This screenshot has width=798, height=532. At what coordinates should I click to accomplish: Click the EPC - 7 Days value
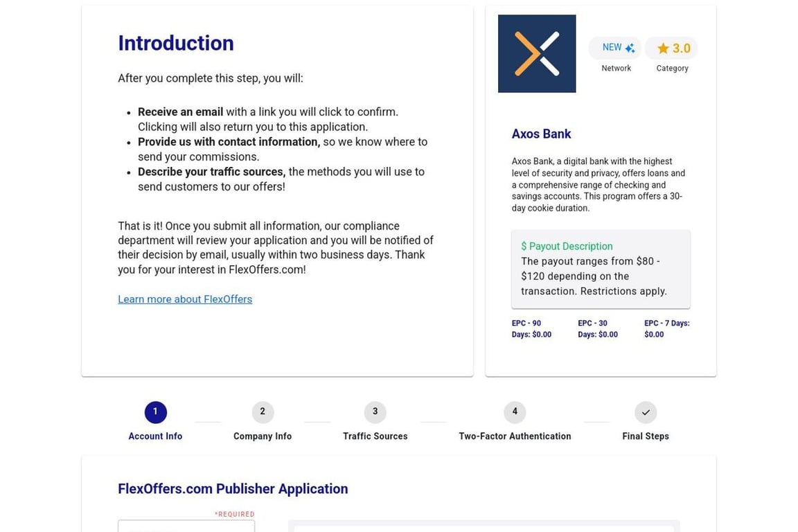pyautogui.click(x=666, y=329)
